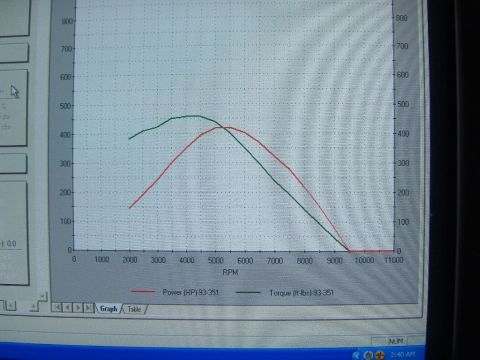Click the round system tray icon
480x360 pixels.
368,355
